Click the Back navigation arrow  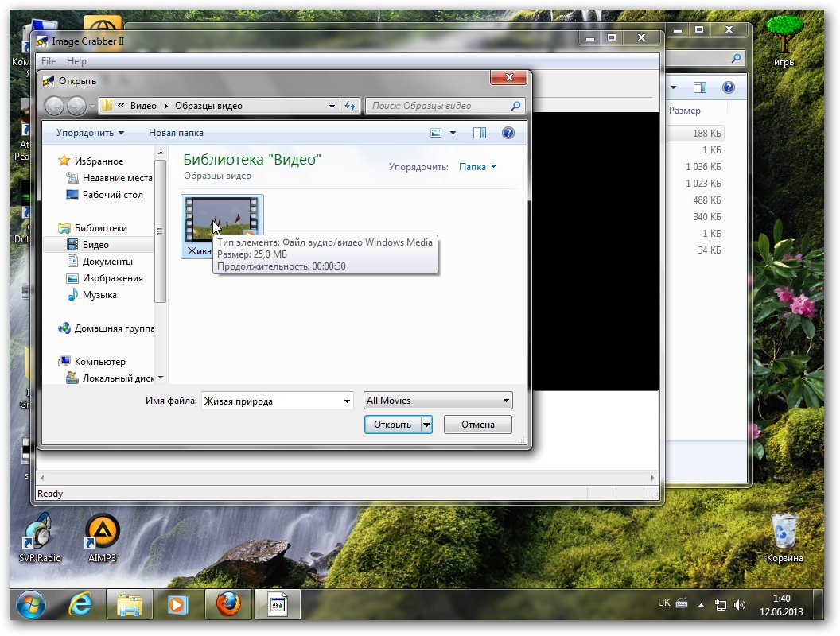[x=54, y=106]
